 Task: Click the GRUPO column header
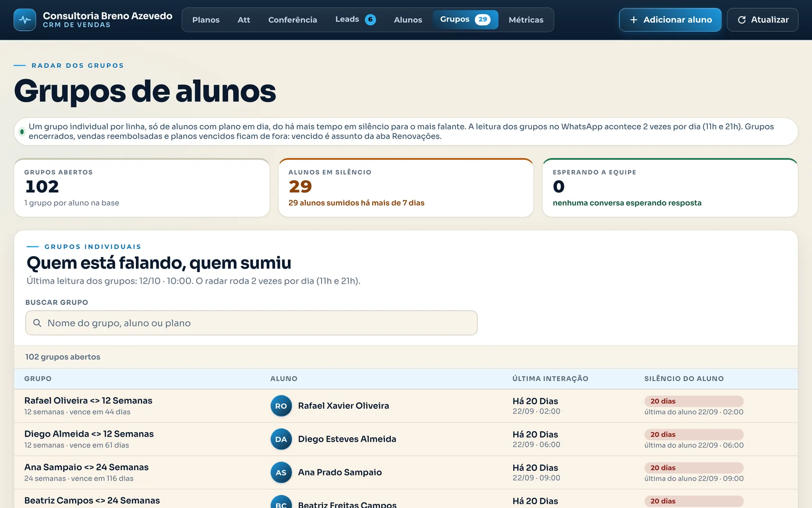[x=38, y=378]
